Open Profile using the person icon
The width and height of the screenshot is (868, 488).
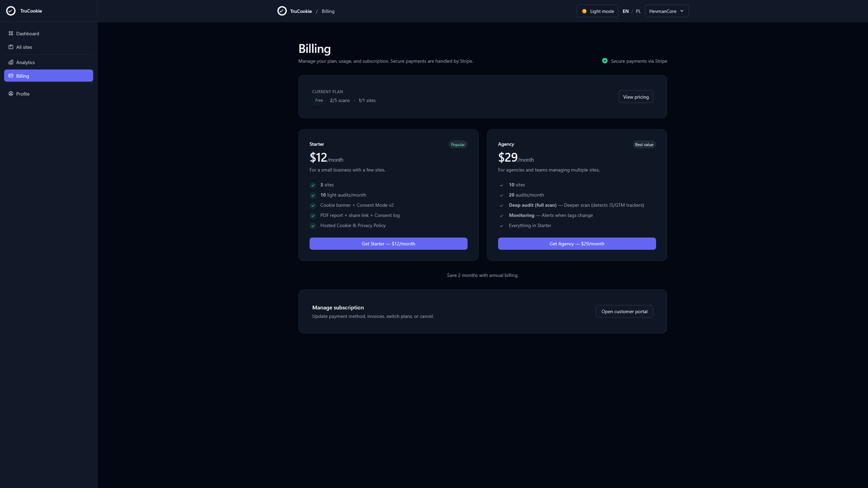coord(11,94)
